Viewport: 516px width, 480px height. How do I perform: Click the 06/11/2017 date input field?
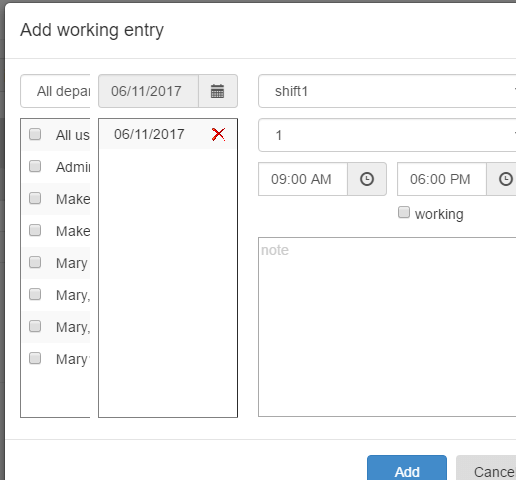point(148,91)
